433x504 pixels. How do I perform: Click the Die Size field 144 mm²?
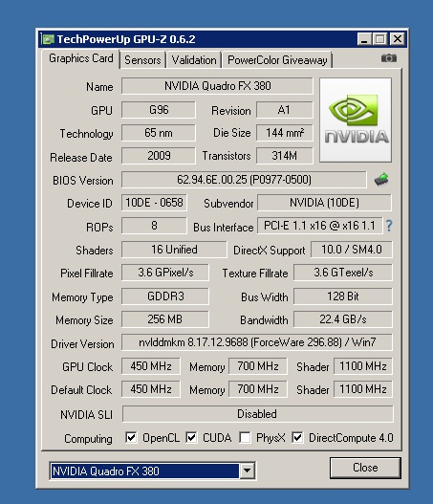pos(284,133)
